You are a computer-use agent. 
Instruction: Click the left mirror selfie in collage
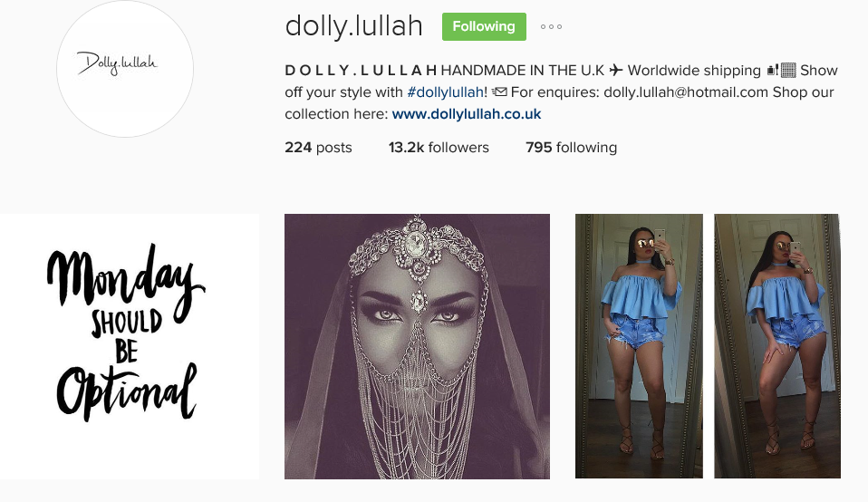click(639, 346)
